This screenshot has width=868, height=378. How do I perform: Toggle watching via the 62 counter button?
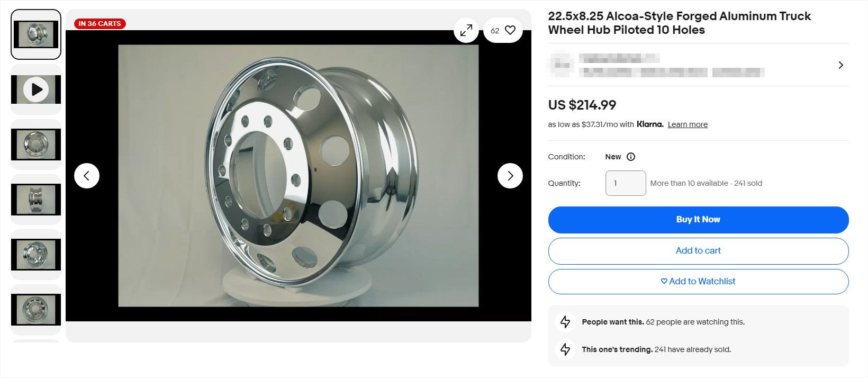495,30
